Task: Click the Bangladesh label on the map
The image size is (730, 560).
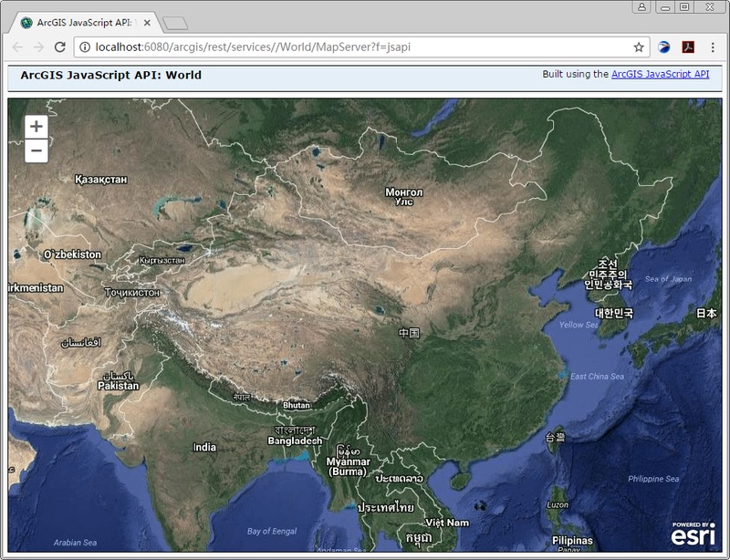Action: pos(295,441)
